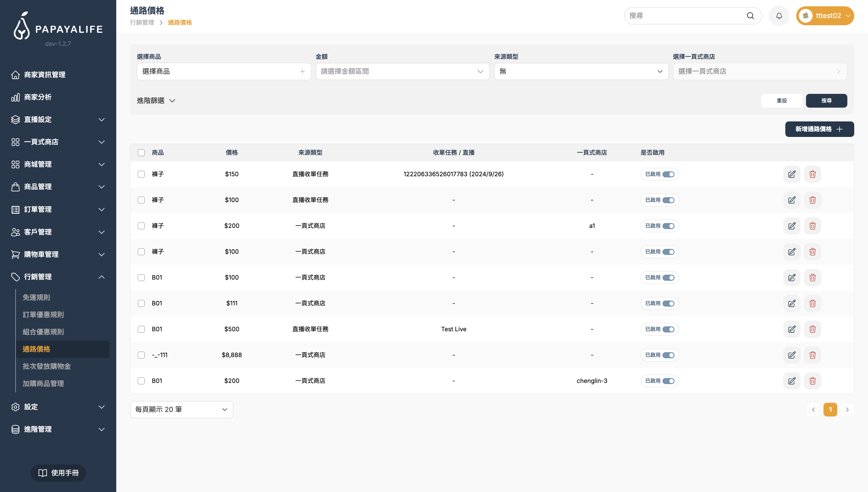Viewport: 868px width, 492px height.
Task: Click the trash icon for the chenglin-3 row
Action: tap(812, 381)
